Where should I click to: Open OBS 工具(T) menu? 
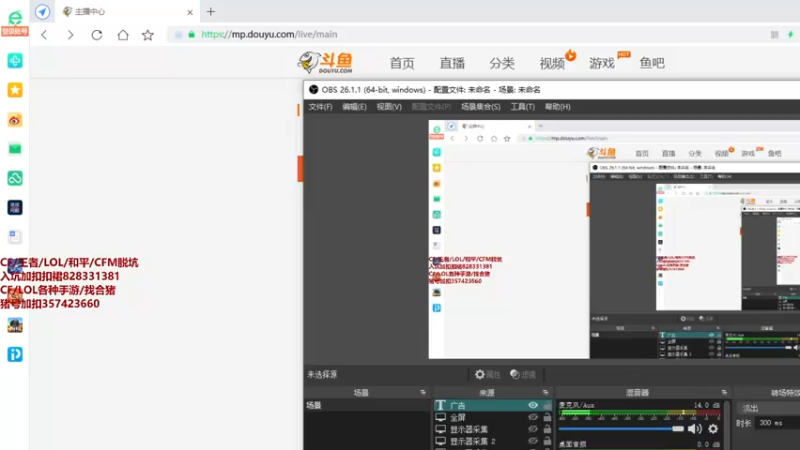[x=522, y=107]
